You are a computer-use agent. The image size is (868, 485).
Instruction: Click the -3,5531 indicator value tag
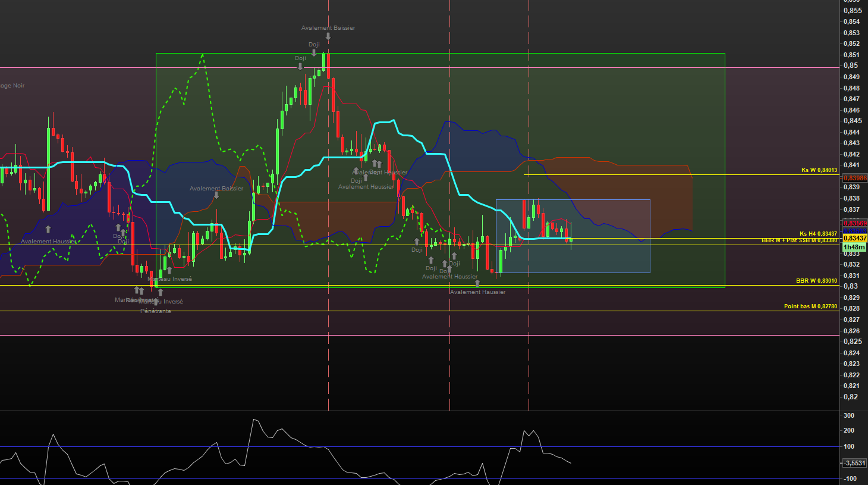pos(854,463)
